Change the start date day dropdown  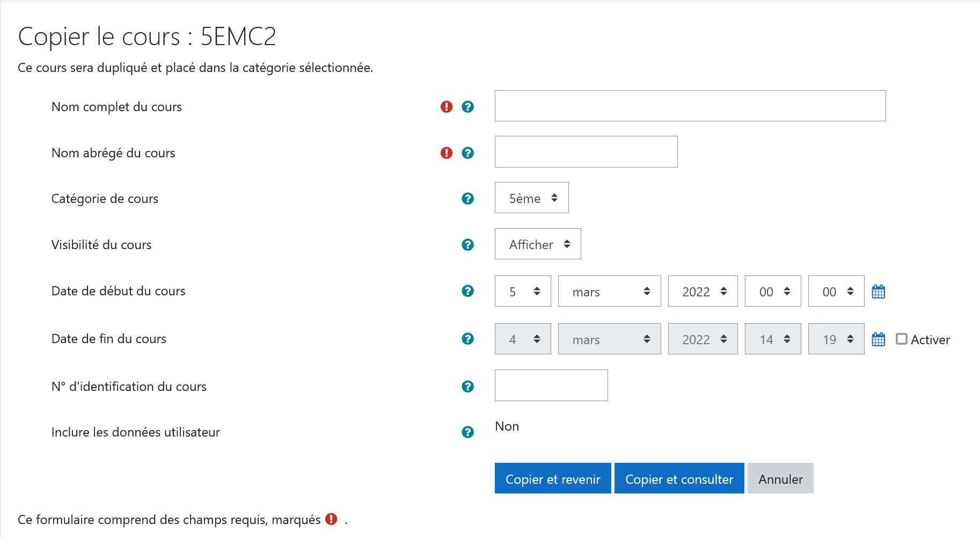523,291
